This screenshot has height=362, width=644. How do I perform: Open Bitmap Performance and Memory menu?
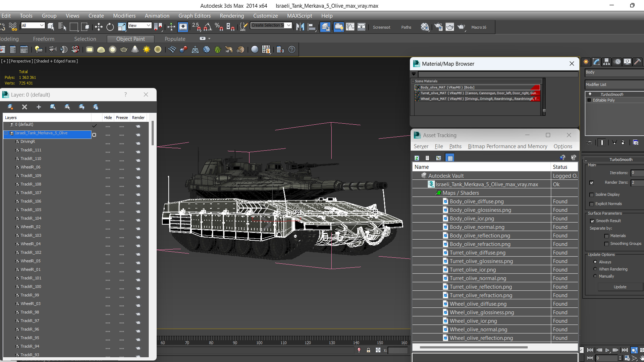(507, 146)
